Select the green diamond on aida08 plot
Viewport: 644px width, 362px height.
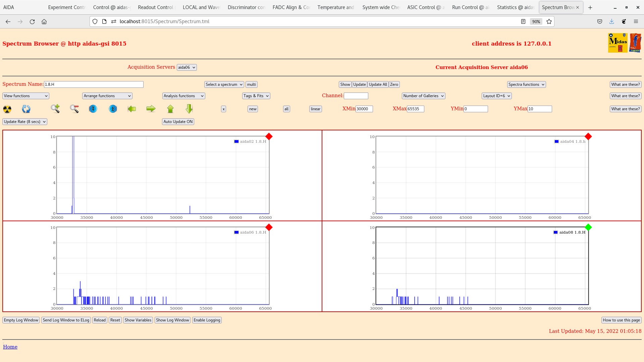[x=588, y=228]
